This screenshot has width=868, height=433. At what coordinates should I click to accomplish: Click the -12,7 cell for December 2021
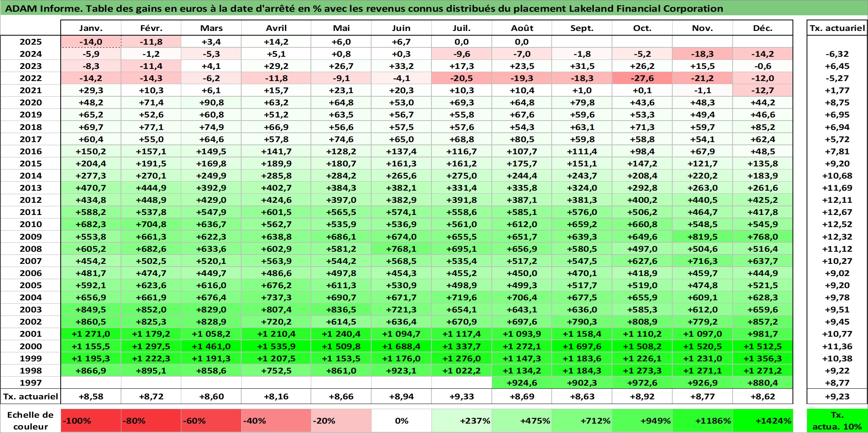click(763, 90)
